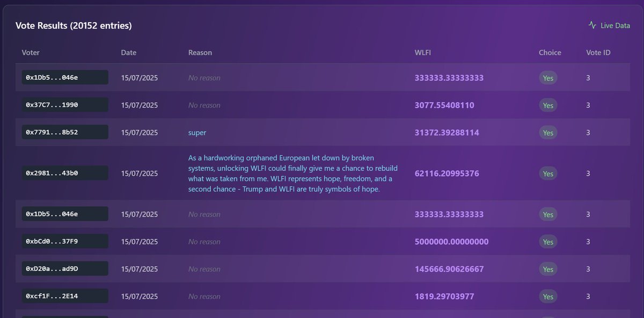The width and height of the screenshot is (644, 318).
Task: Click Vote ID 3 in the 0x2981...43b0 row
Action: [x=588, y=174]
